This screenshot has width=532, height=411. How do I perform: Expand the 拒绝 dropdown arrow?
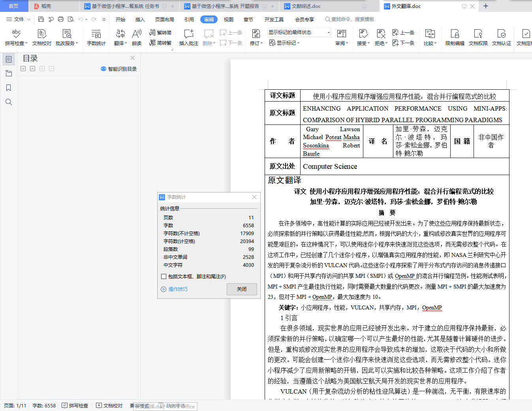pos(386,43)
